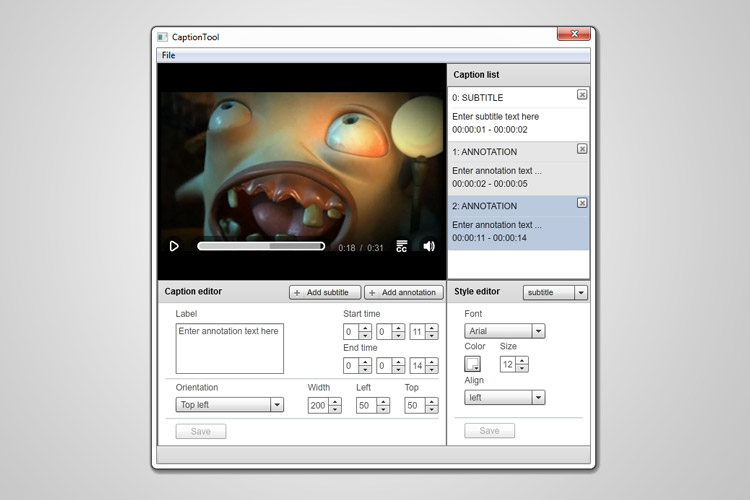Increase the Top position value

point(432,402)
